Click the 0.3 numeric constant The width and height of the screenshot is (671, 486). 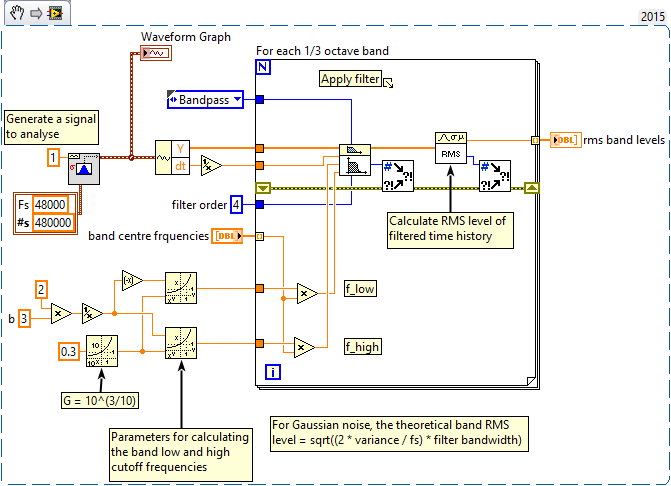click(68, 352)
